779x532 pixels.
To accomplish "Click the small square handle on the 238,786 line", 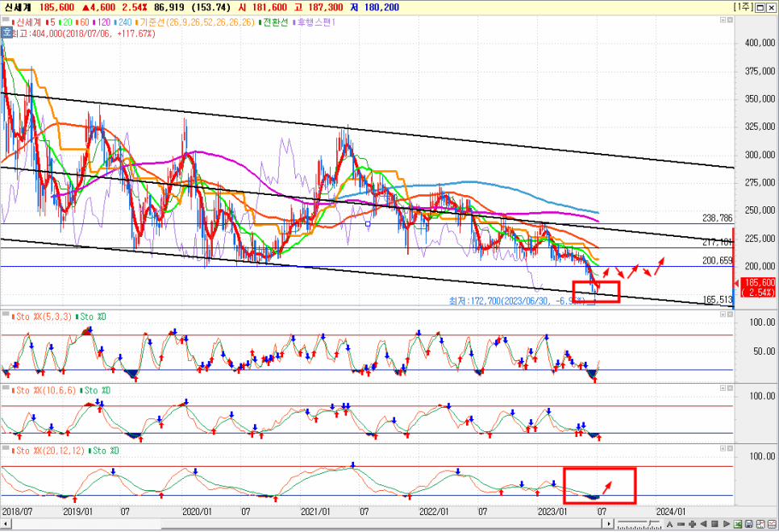I will click(368, 224).
